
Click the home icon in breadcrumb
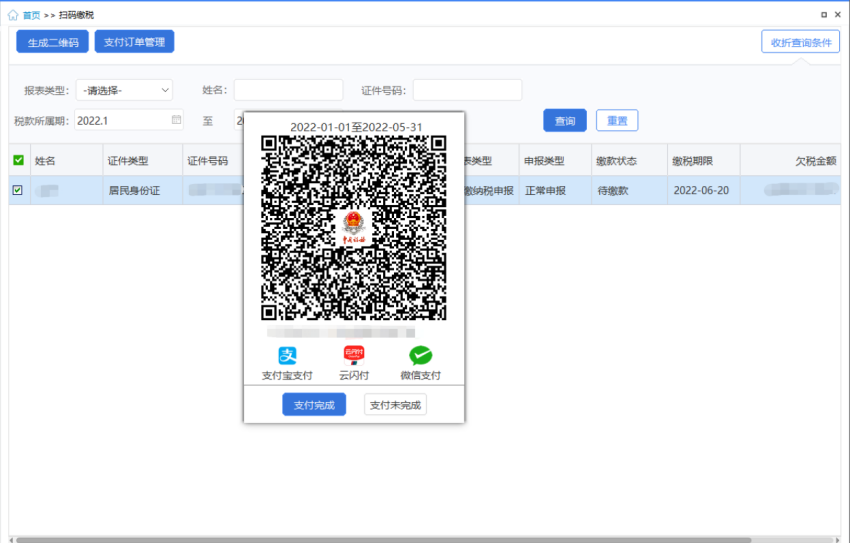[x=13, y=15]
